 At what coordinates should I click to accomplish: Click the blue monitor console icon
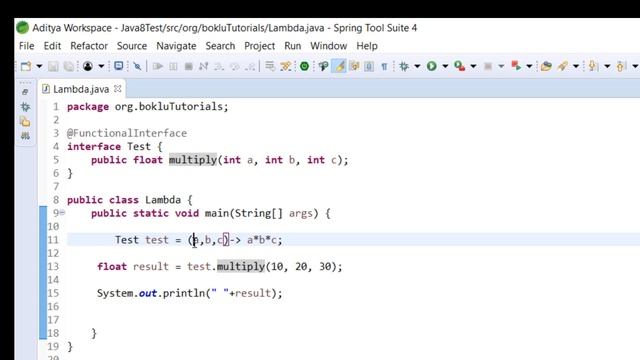(x=119, y=66)
